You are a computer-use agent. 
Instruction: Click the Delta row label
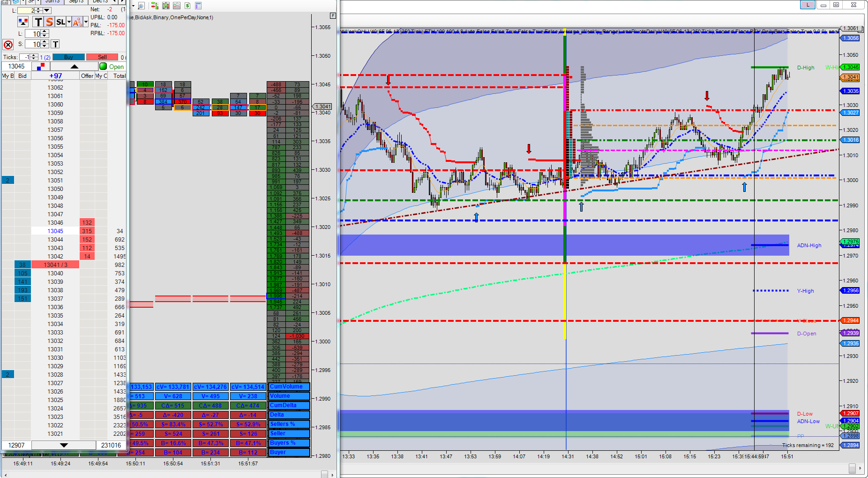(289, 415)
